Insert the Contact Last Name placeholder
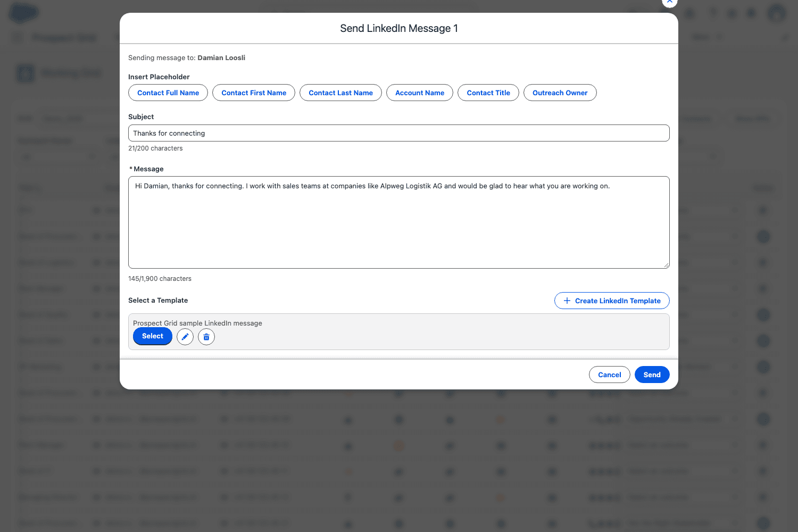The width and height of the screenshot is (798, 532). tap(340, 93)
